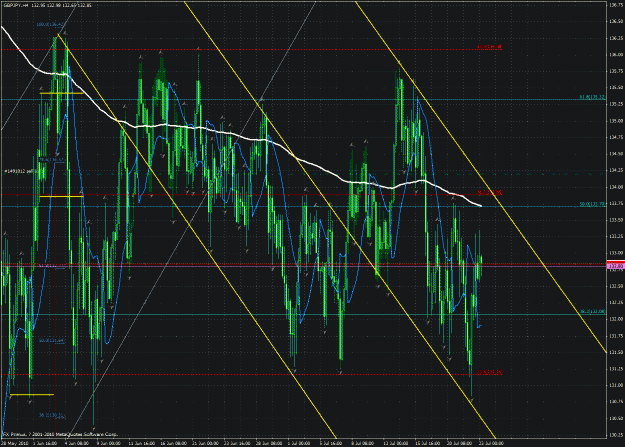Viewport: 625px width, 447px height.
Task: Click the 11 Jun 16:00 time label
Action: pyautogui.click(x=142, y=443)
